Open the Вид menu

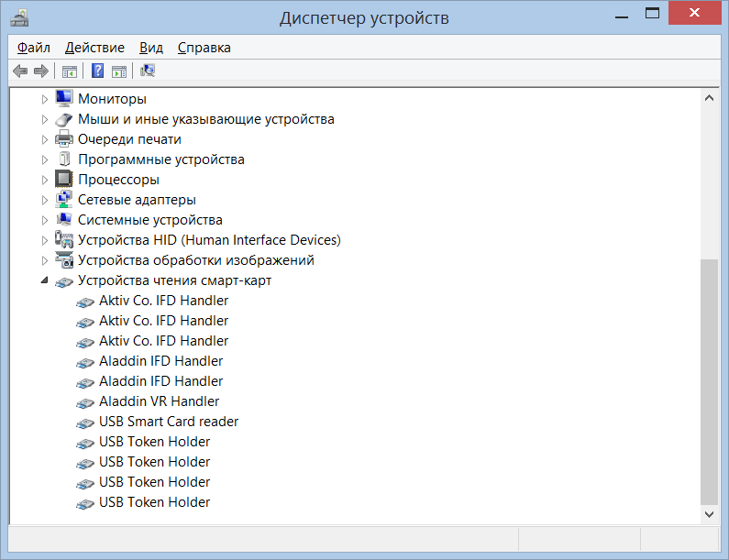click(x=151, y=48)
